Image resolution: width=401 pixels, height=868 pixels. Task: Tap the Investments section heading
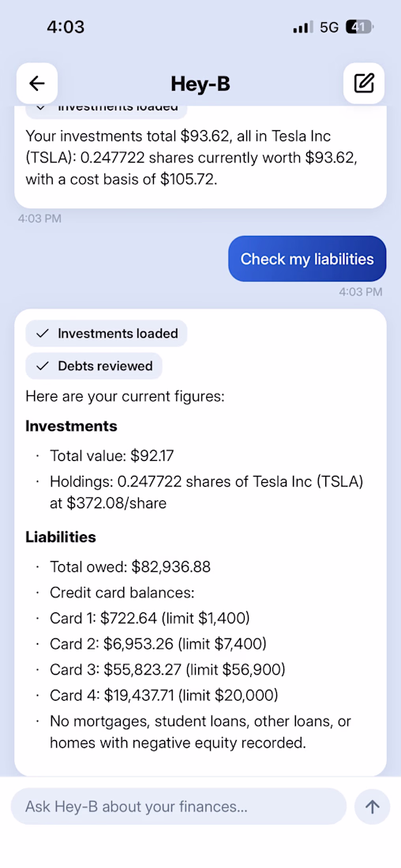tap(72, 425)
